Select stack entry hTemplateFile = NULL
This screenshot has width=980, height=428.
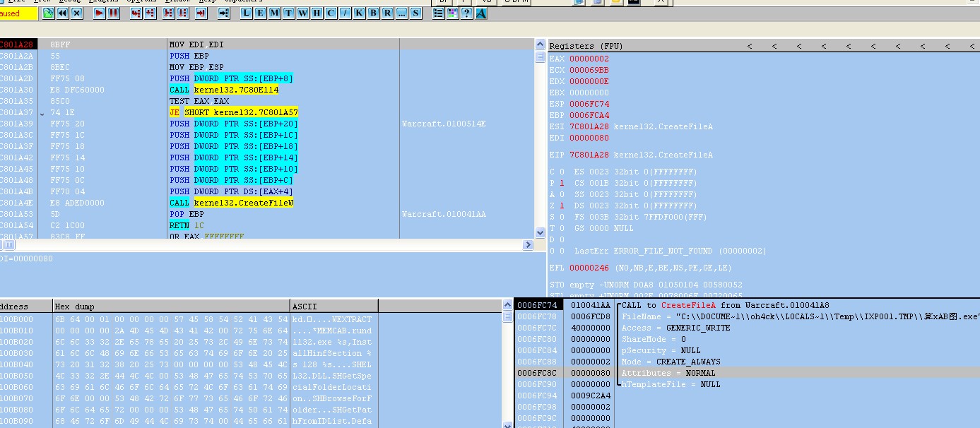click(x=671, y=384)
